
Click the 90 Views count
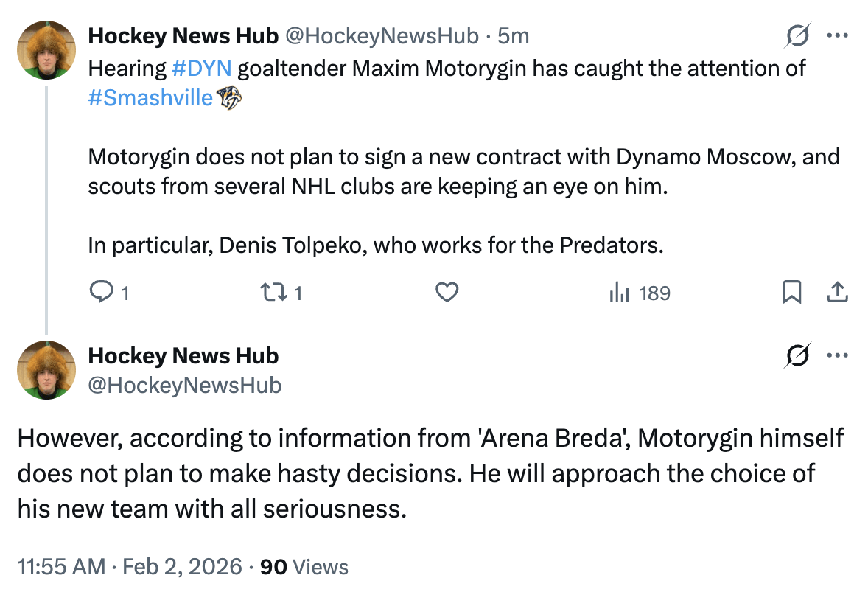304,566
